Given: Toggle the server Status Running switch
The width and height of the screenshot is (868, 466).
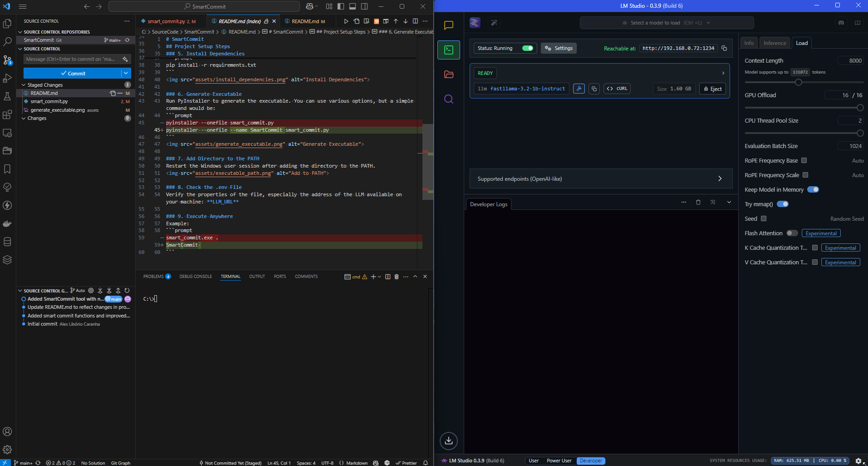Looking at the screenshot, I should (527, 48).
